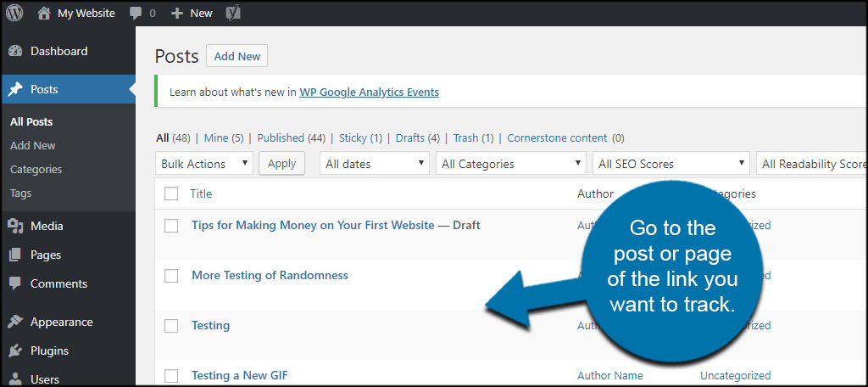Open the Categories submenu item
868x387 pixels.
36,169
